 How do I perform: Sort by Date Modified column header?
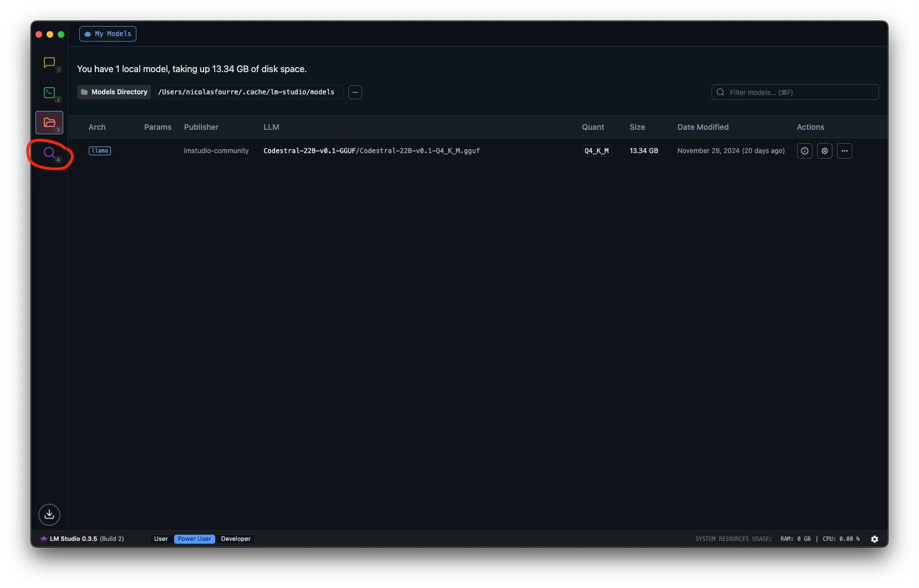[703, 127]
